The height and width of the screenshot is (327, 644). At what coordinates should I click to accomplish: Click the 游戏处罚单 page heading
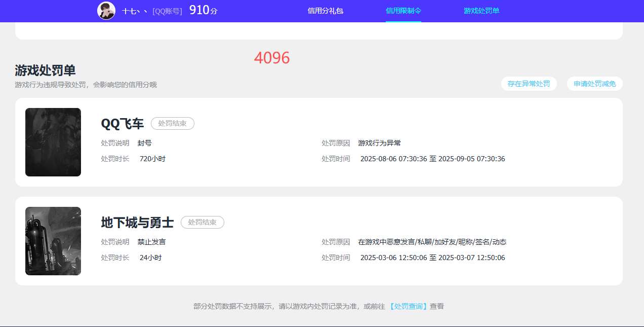(45, 70)
